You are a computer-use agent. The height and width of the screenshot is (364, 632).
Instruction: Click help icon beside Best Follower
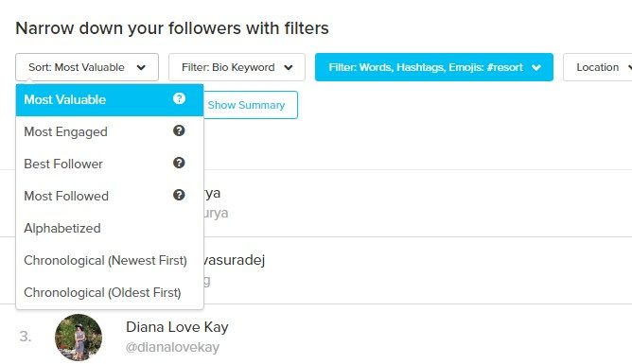click(x=179, y=163)
